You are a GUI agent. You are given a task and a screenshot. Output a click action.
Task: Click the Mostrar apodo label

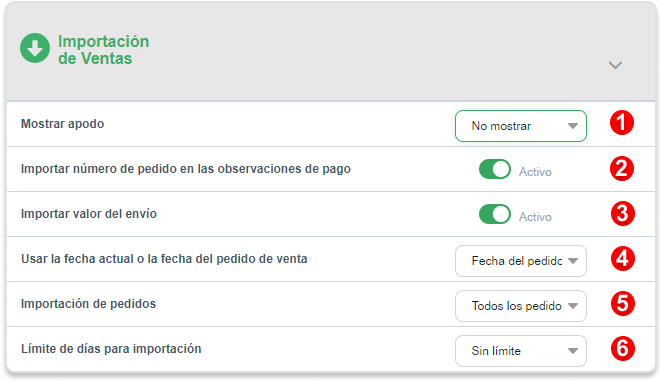(x=62, y=124)
